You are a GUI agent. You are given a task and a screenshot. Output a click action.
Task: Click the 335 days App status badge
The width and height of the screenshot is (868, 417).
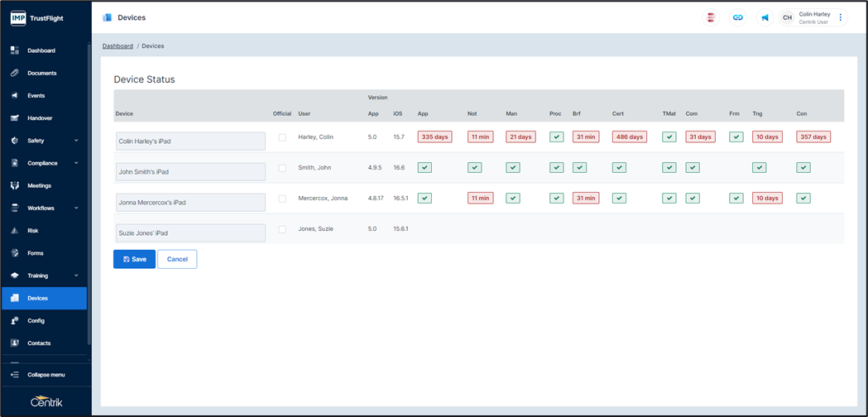[434, 137]
